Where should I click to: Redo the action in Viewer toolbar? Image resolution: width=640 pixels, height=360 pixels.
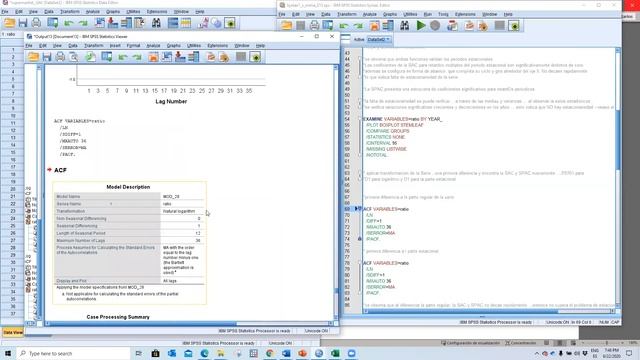click(137, 57)
